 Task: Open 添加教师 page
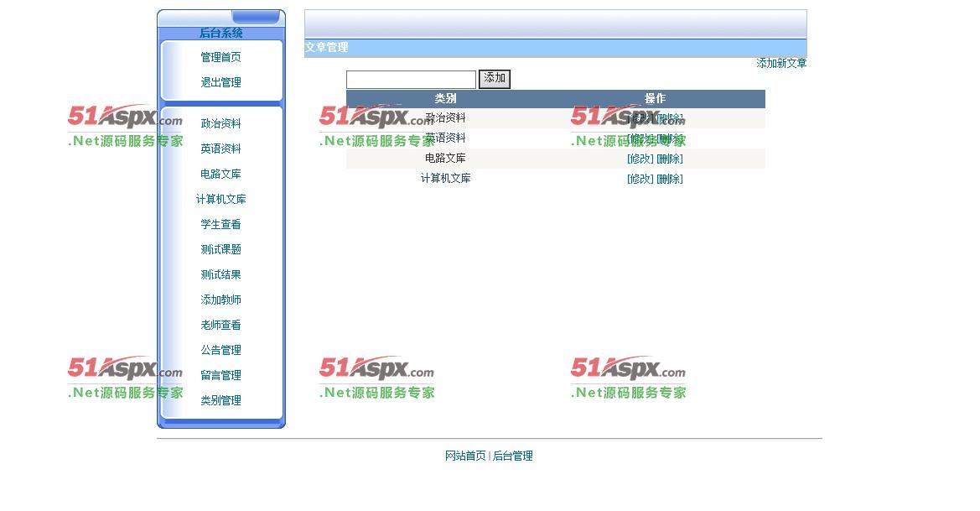220,300
